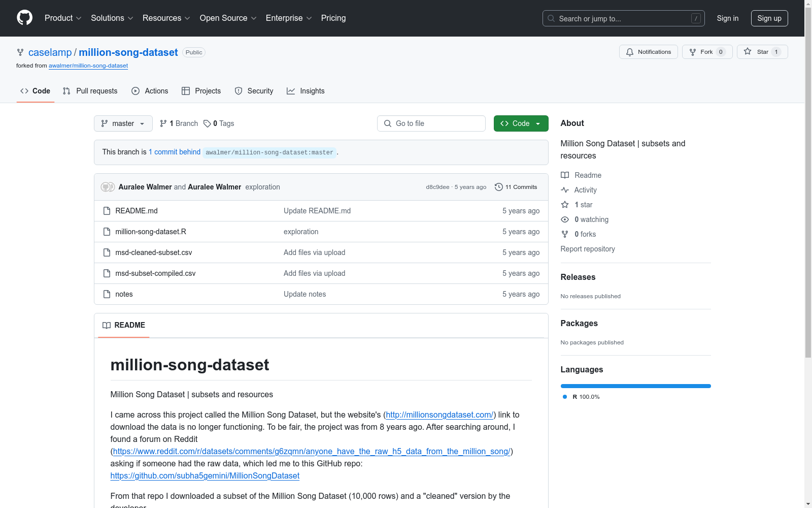The width and height of the screenshot is (812, 508).
Task: Click the commit author avatars
Action: click(x=108, y=187)
